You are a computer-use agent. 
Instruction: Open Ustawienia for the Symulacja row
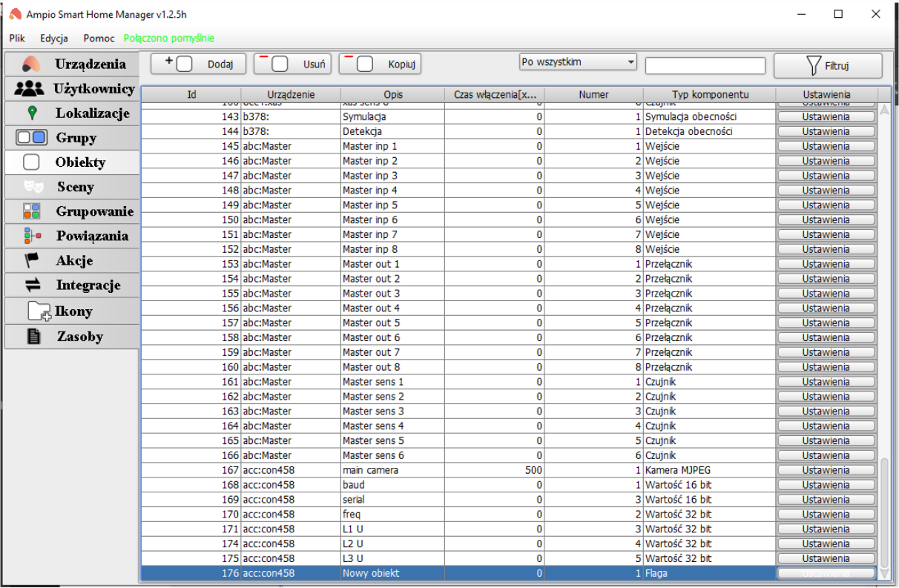pyautogui.click(x=826, y=116)
